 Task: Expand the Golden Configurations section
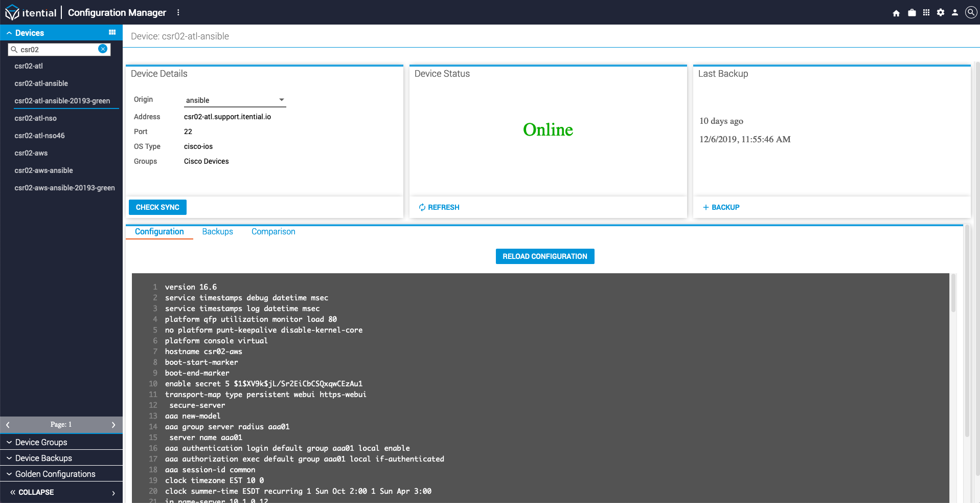point(61,474)
